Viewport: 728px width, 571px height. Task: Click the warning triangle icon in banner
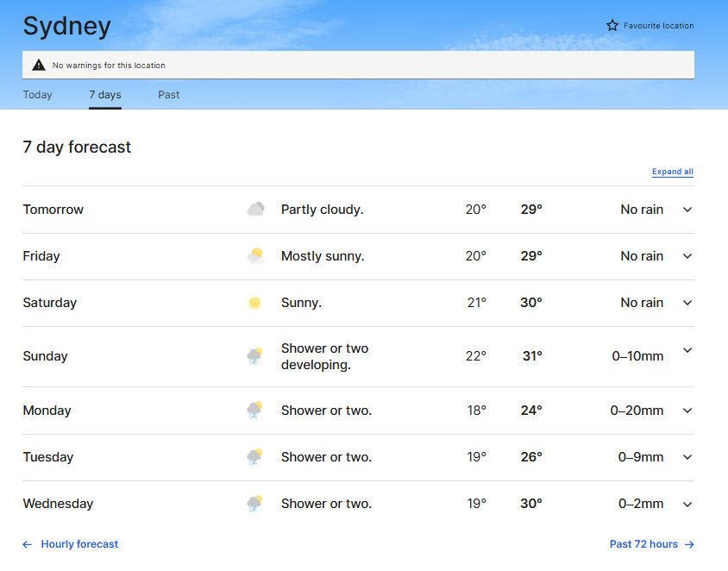pyautogui.click(x=38, y=65)
